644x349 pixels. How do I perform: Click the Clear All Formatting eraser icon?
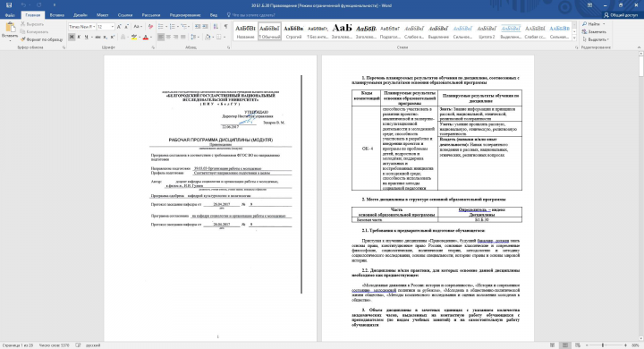coord(151,27)
